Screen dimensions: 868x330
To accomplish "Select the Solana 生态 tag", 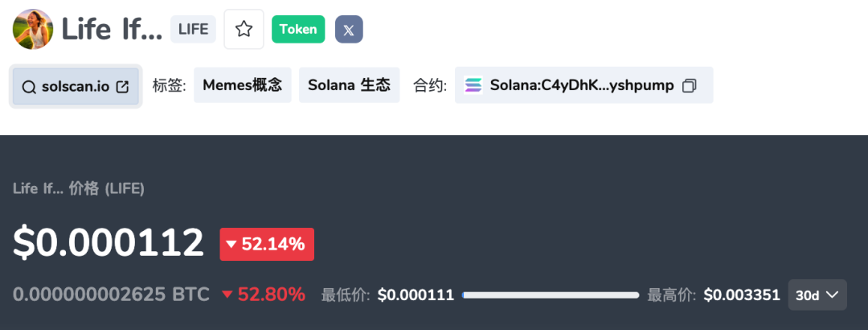I will [x=349, y=85].
